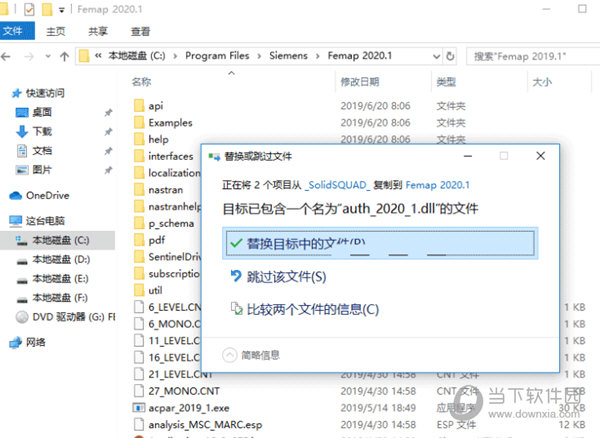Open the recent locations dropdown arrow
Screen dimensions: 600x438
(x=48, y=57)
